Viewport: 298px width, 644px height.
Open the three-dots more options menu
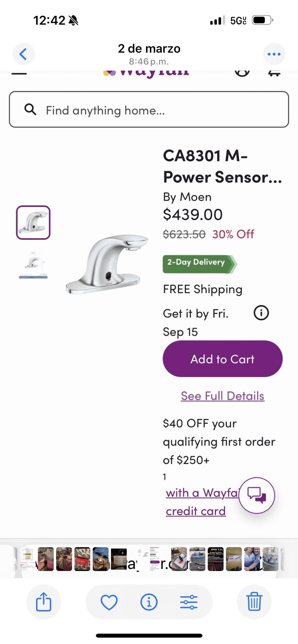(274, 54)
